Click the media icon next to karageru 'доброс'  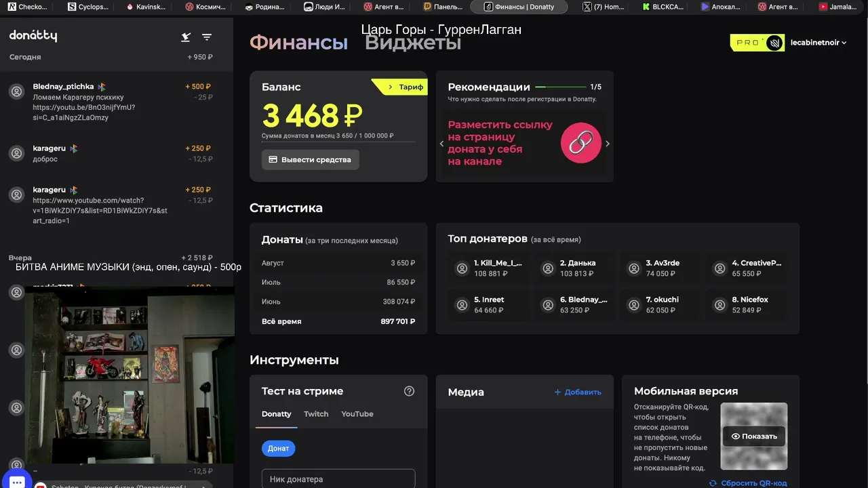pos(73,148)
